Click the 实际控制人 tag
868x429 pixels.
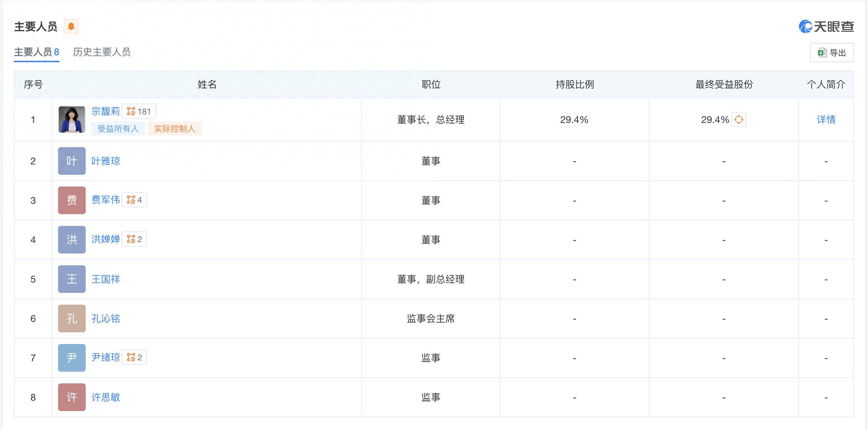(175, 129)
